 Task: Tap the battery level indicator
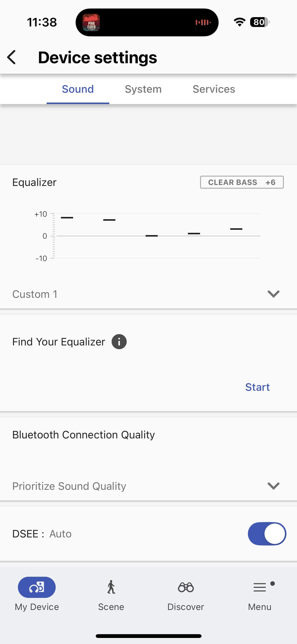click(259, 22)
